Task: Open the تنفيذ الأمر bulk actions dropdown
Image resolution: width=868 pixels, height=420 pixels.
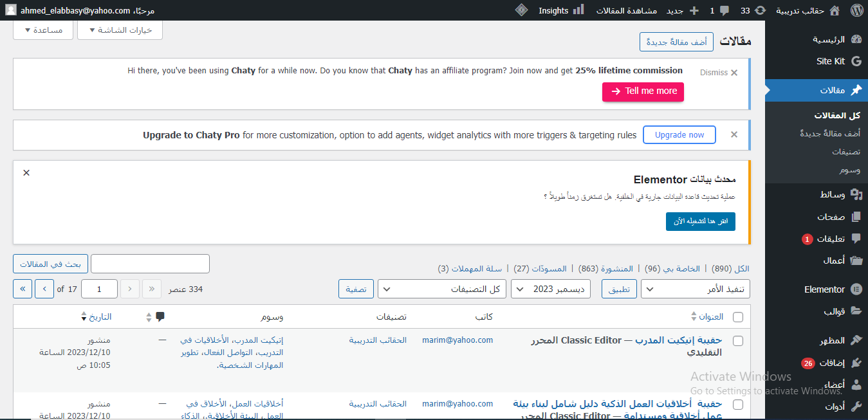Action: [696, 289]
